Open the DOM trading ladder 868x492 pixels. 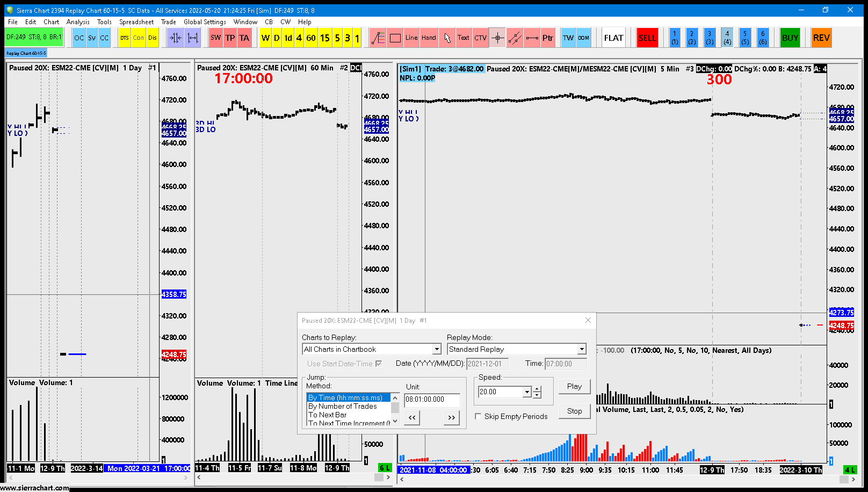[x=584, y=38]
